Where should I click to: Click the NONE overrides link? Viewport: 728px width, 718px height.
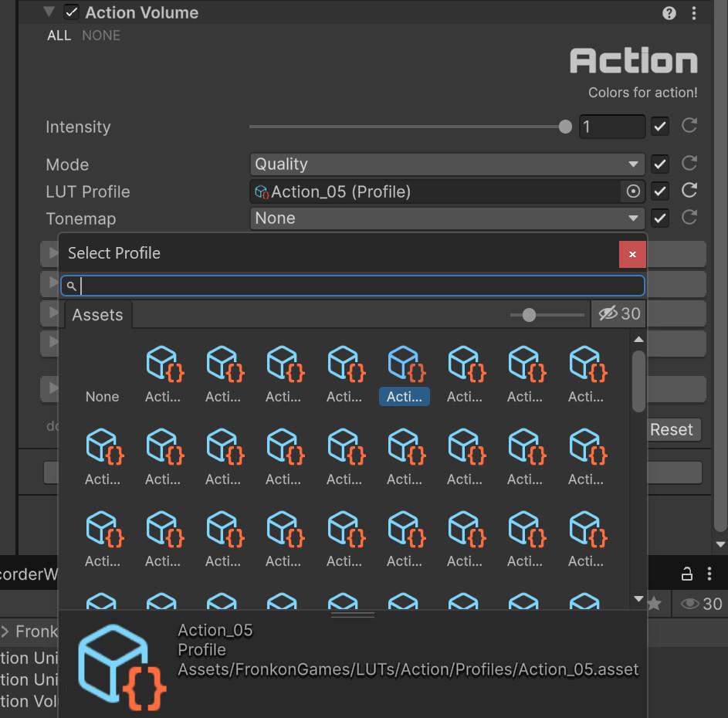101,36
